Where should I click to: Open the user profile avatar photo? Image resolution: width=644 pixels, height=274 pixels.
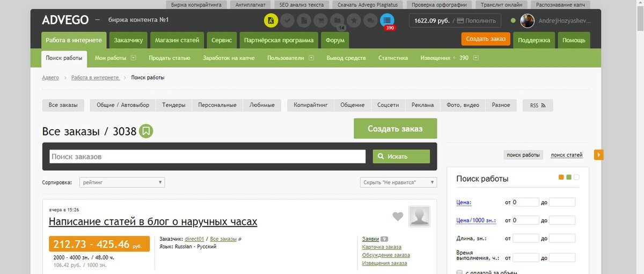528,21
